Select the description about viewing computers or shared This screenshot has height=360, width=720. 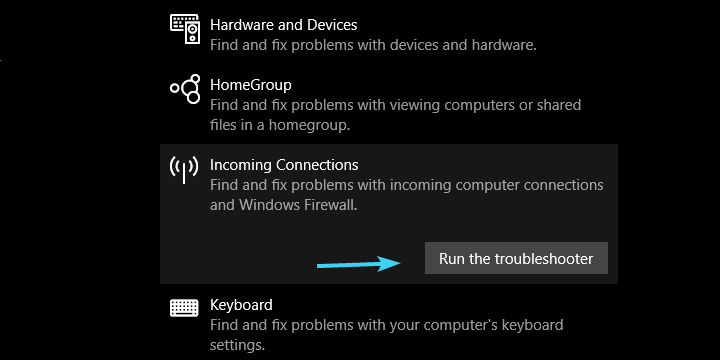[x=395, y=105]
